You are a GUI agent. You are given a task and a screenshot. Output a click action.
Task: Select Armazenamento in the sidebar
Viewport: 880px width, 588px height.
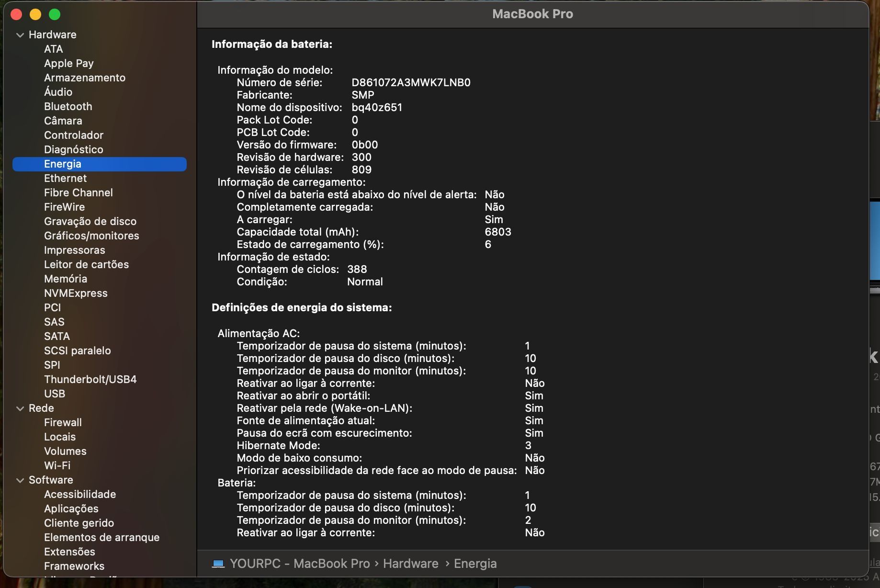[x=85, y=78]
